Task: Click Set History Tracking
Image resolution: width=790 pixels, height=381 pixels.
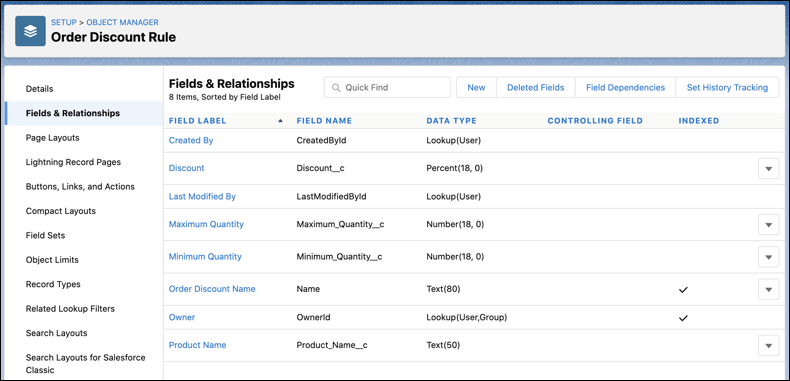Action: pos(727,88)
